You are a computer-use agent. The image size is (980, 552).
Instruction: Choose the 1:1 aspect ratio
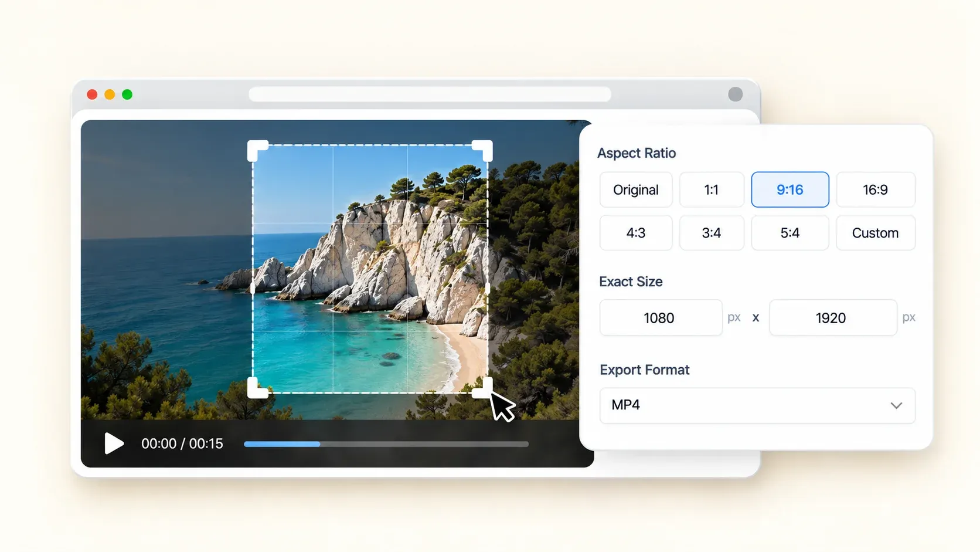point(712,189)
